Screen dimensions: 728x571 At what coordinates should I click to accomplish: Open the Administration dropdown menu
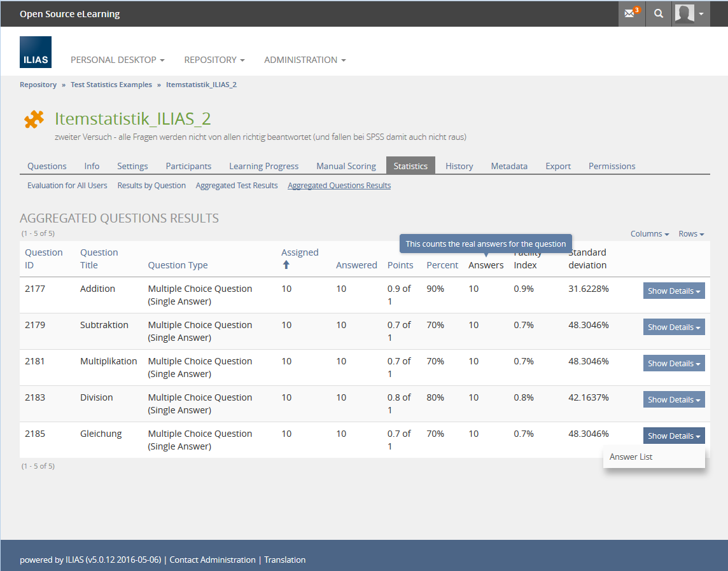click(305, 60)
